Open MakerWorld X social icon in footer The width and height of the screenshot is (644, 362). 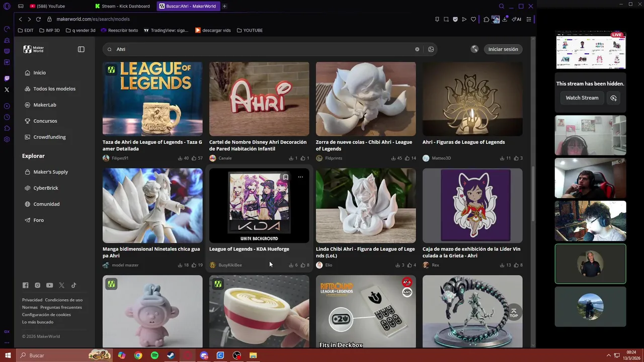pyautogui.click(x=61, y=285)
